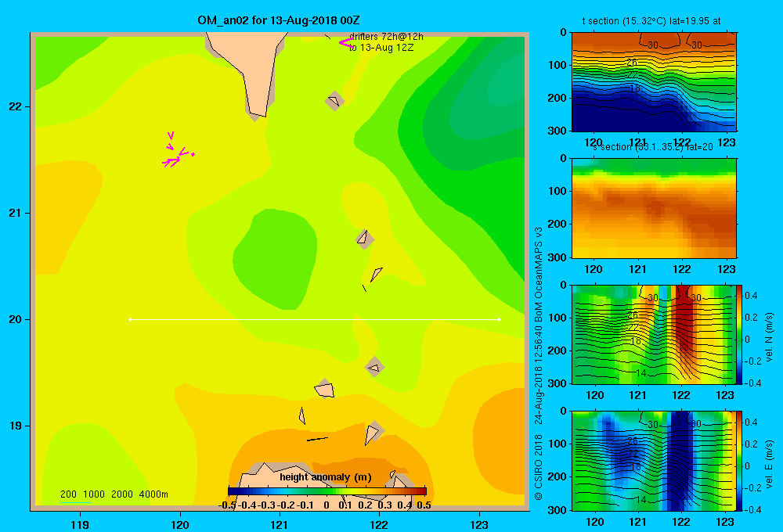Click latitude label 19 on map axis
The height and width of the screenshot is (532, 783).
[16, 426]
